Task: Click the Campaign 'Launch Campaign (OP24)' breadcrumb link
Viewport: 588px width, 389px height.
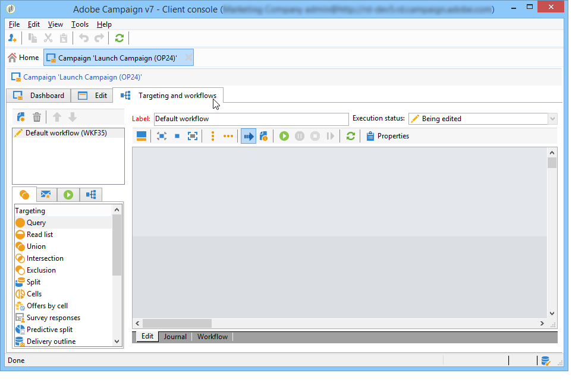Action: (x=83, y=77)
